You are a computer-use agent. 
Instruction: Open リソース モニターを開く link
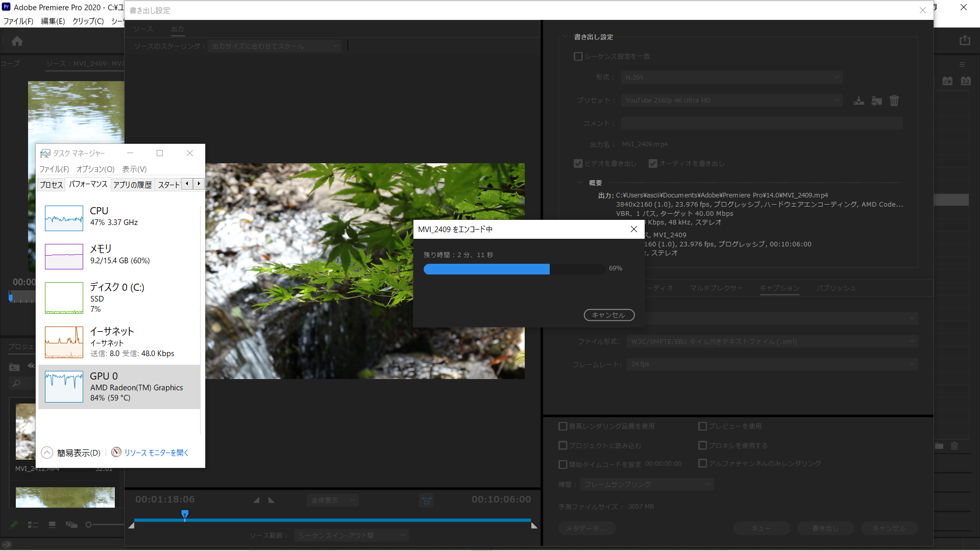pyautogui.click(x=156, y=453)
